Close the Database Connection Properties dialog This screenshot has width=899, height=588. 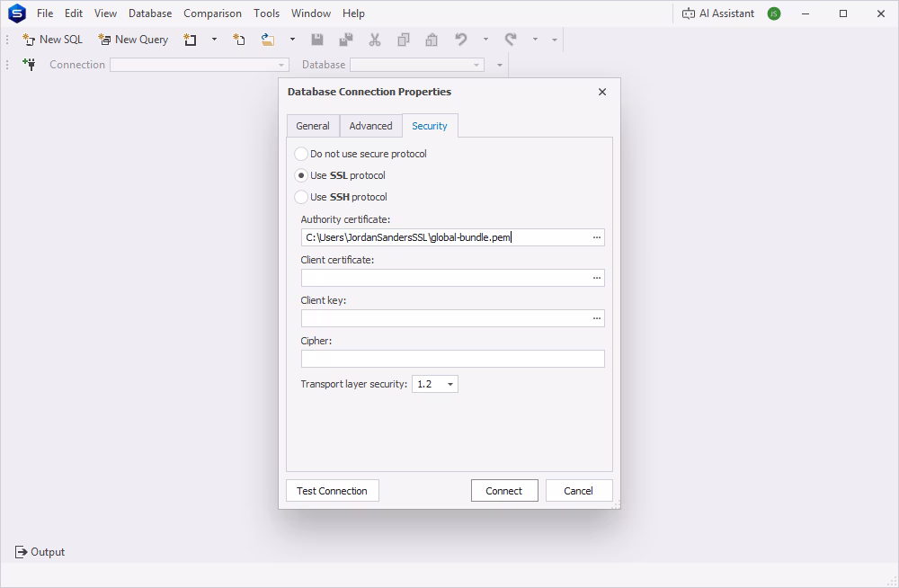pos(602,92)
